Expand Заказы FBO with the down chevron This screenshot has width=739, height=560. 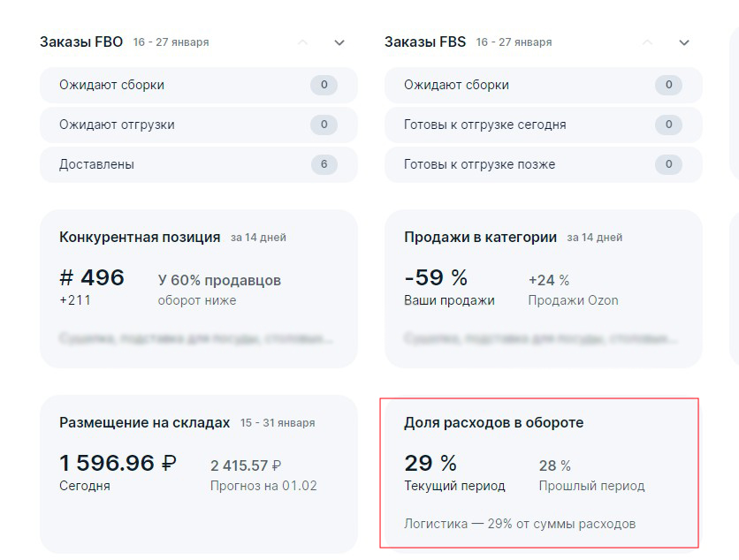[339, 42]
